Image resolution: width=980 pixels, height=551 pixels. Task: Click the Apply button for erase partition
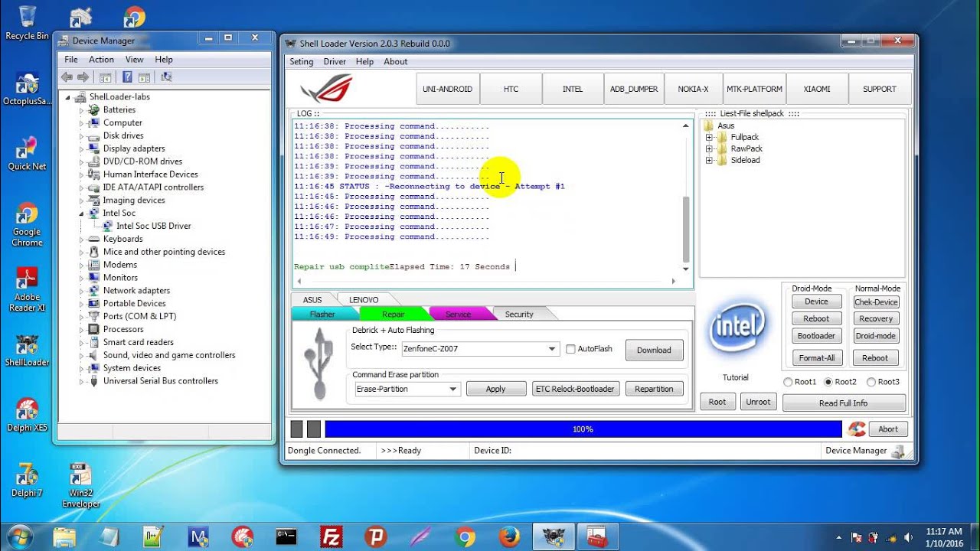pos(495,389)
